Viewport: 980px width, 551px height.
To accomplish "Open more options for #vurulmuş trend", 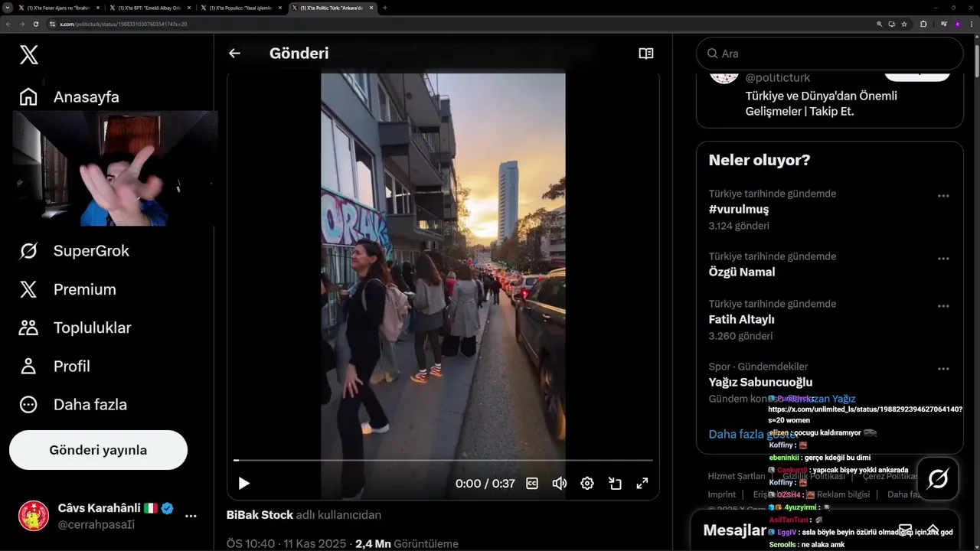I will pos(943,195).
